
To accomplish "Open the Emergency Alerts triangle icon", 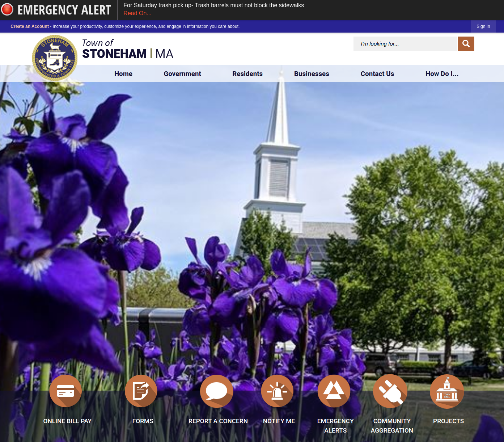I will click(x=334, y=391).
